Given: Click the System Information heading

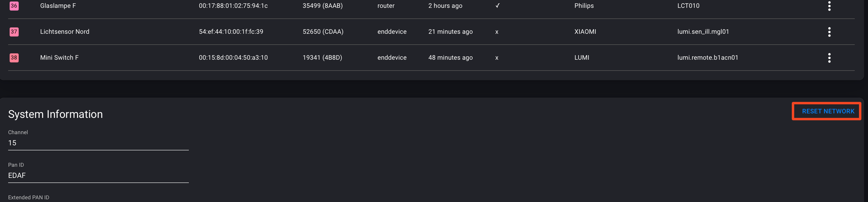Looking at the screenshot, I should (55, 114).
